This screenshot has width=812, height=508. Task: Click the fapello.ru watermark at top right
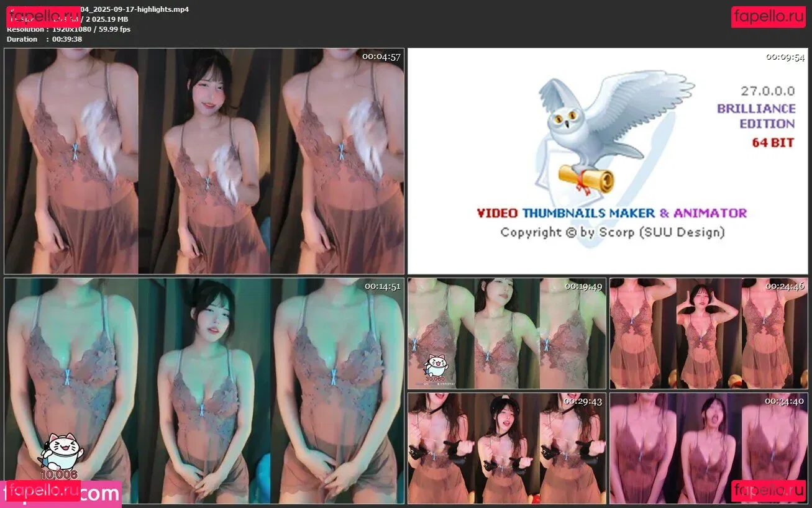(x=768, y=17)
